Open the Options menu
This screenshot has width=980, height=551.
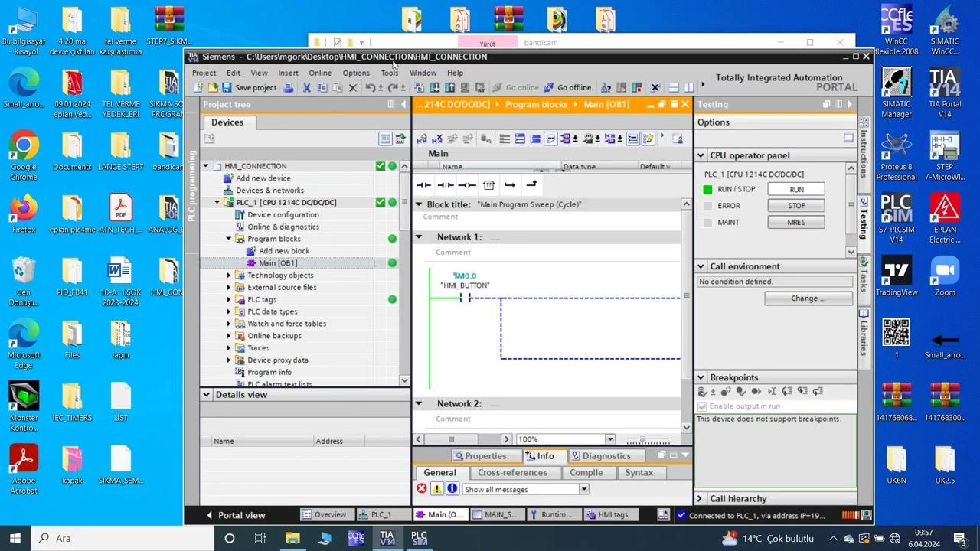pyautogui.click(x=356, y=73)
